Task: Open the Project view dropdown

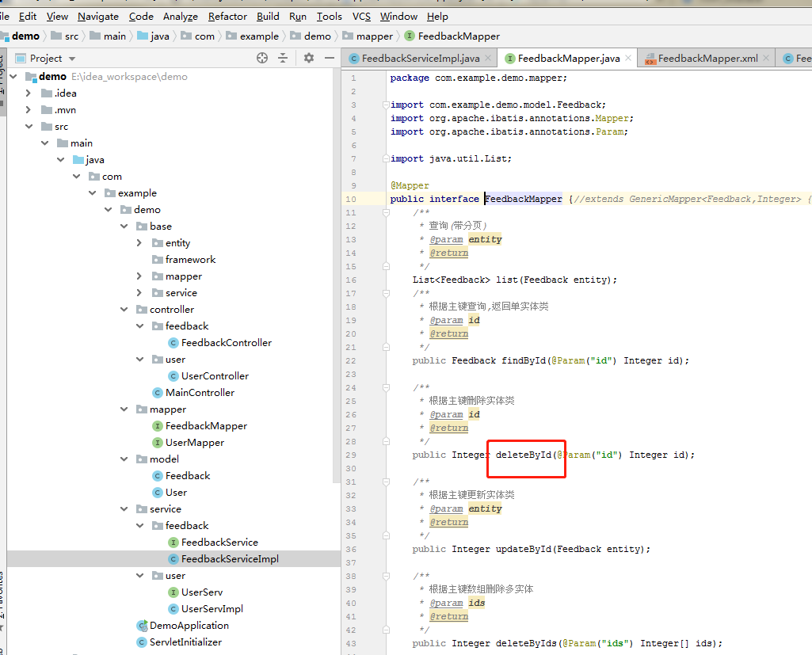Action: tap(72, 59)
